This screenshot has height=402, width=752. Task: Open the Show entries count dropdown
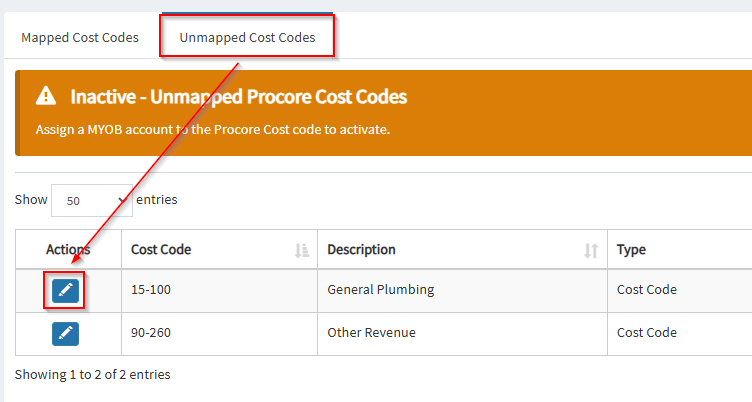click(x=92, y=201)
